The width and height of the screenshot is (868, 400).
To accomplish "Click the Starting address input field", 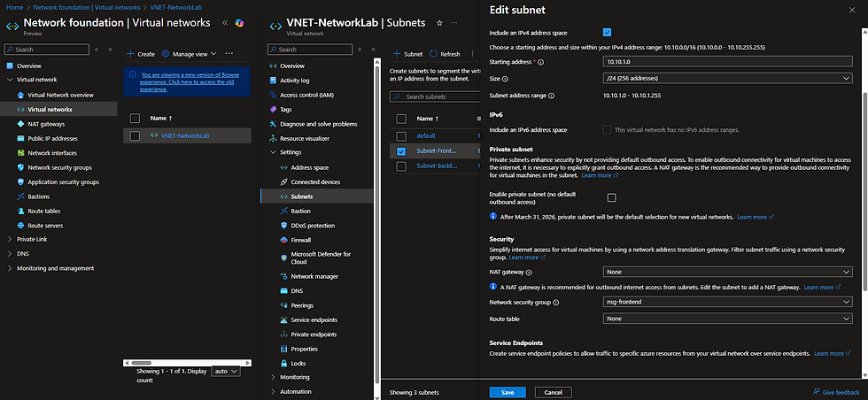I will coord(727,62).
